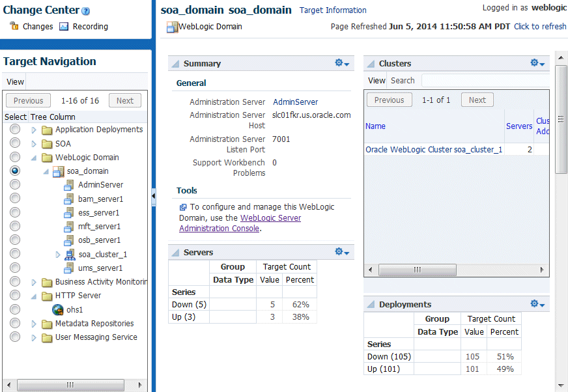Click the Changes lock icon
568x392 pixels.
[x=14, y=26]
